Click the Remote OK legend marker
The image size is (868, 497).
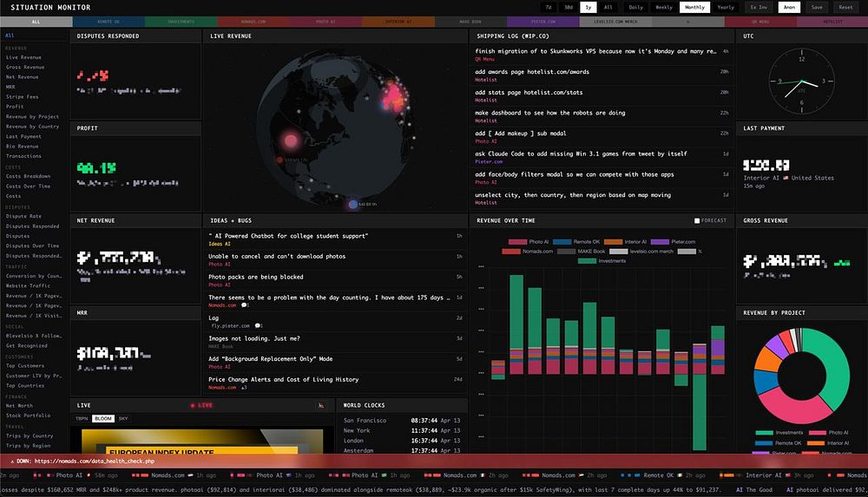(562, 242)
